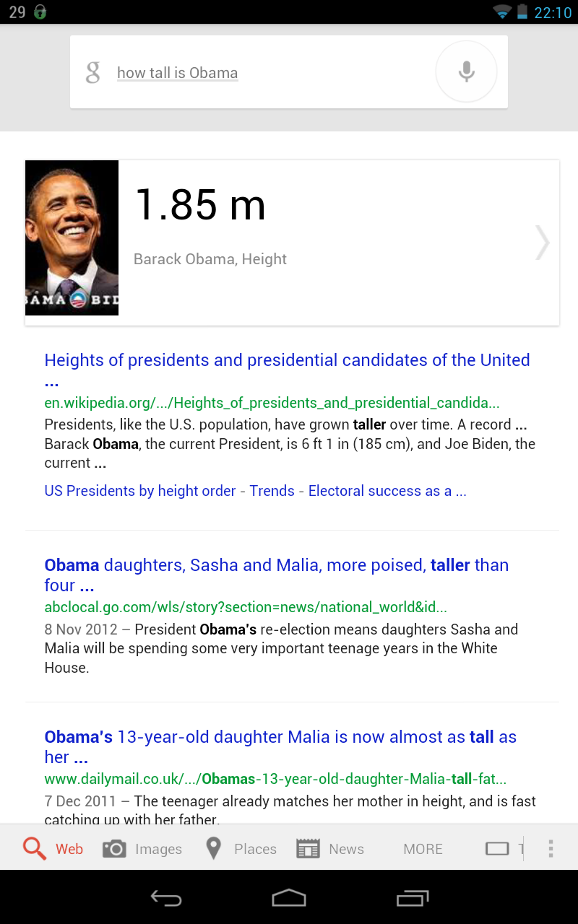Tap the Android home navigation icon
Image resolution: width=578 pixels, height=924 pixels.
[x=289, y=898]
